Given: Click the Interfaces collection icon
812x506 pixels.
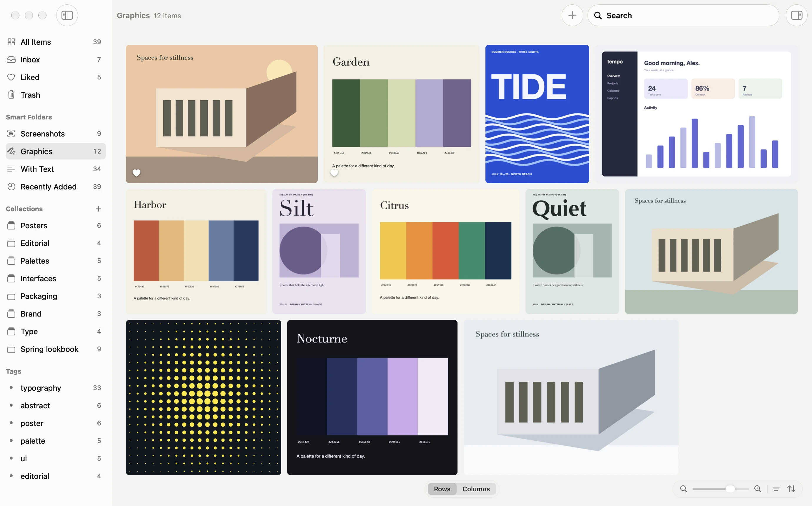Looking at the screenshot, I should click(x=11, y=278).
